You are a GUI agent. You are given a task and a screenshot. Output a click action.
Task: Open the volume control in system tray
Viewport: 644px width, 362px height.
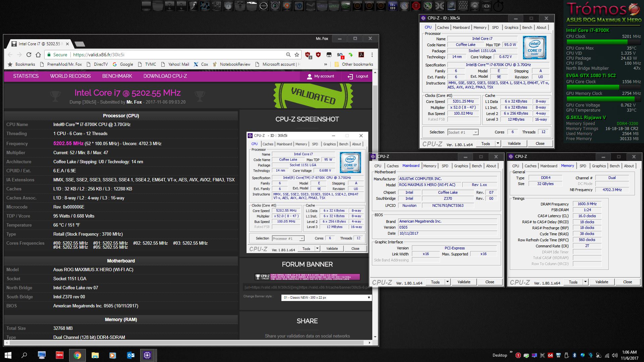pyautogui.click(x=614, y=355)
